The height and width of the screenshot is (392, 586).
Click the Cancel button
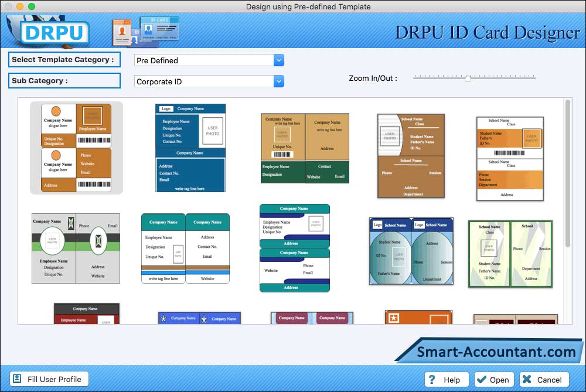click(x=544, y=380)
